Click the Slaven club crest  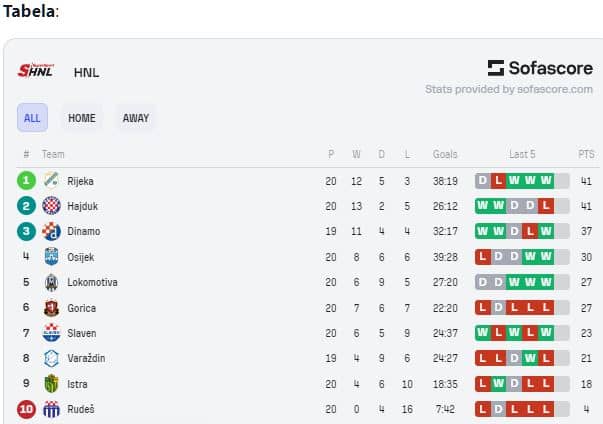51,333
